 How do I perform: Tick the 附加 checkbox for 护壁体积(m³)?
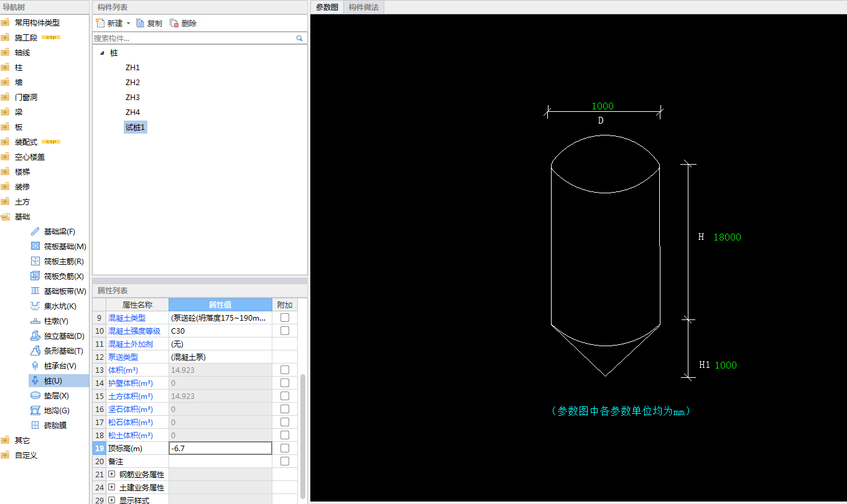[x=285, y=383]
